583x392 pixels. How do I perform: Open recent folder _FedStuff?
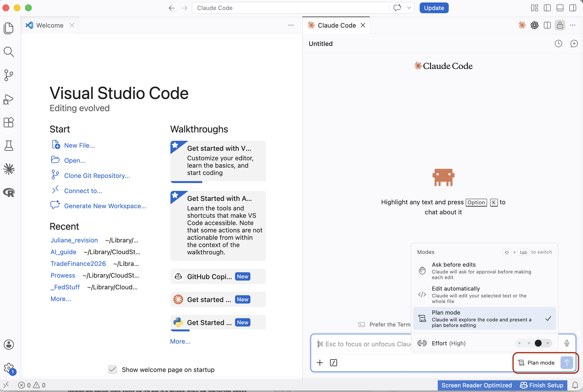coord(65,287)
